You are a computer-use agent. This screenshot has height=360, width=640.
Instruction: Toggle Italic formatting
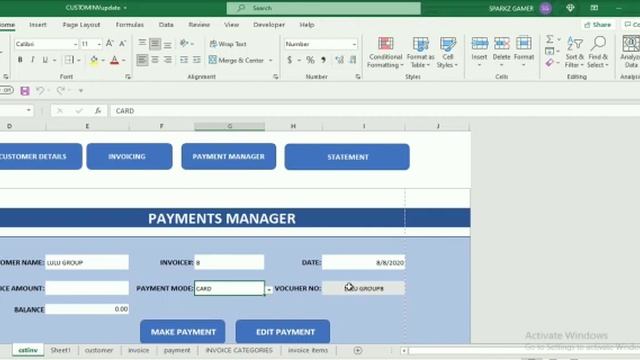(33, 60)
